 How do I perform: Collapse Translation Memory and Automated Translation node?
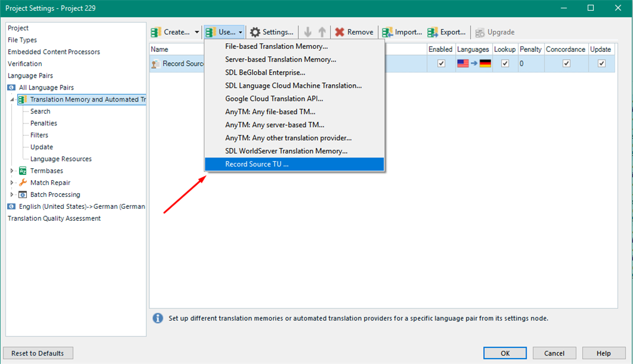click(x=13, y=100)
